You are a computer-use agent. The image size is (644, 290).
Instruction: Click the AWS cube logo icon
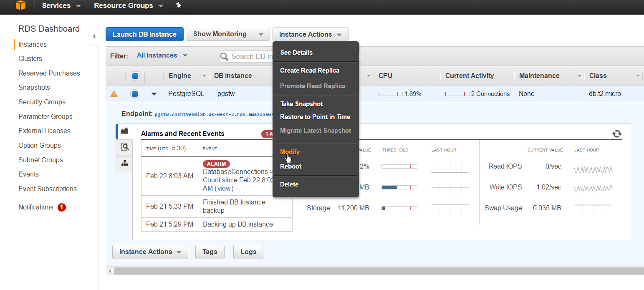pos(20,5)
